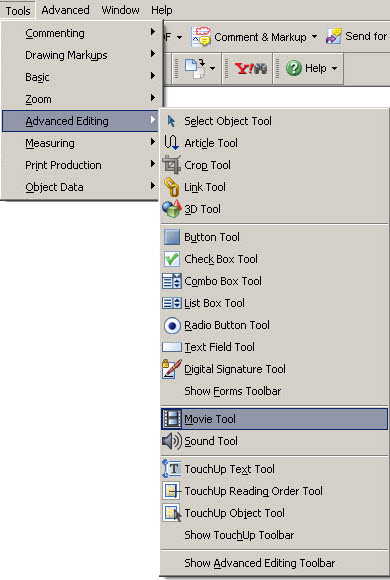Open the Window menu

[120, 10]
